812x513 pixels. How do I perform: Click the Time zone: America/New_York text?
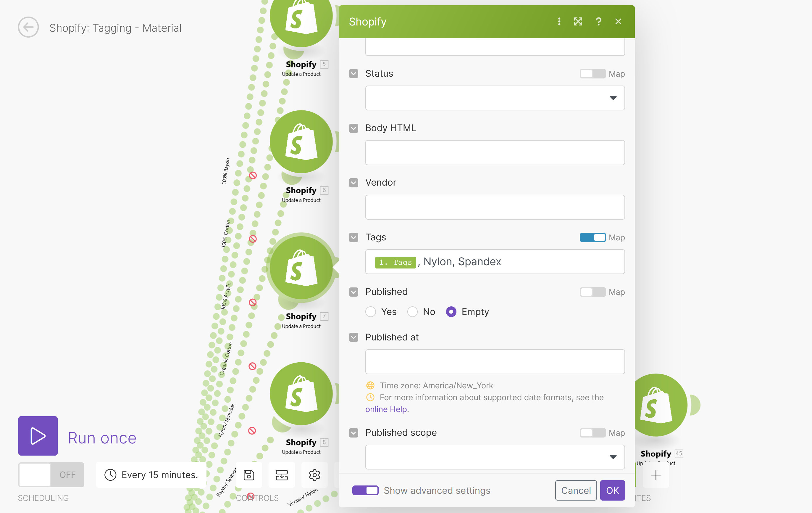pyautogui.click(x=436, y=385)
